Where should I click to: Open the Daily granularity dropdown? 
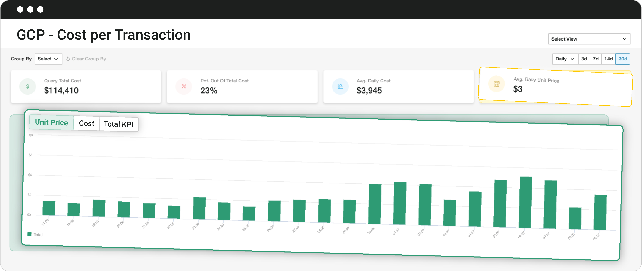pyautogui.click(x=565, y=59)
